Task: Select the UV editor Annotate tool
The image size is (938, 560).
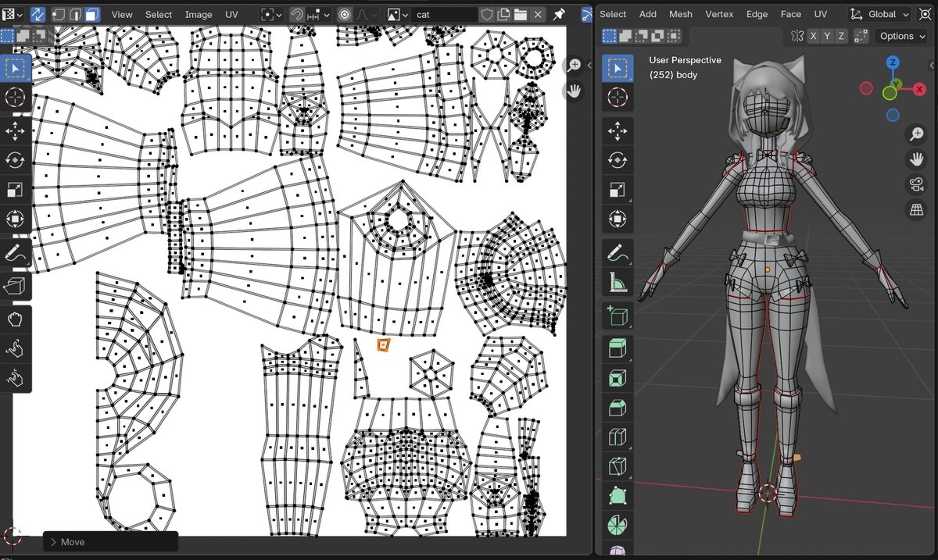Action: tap(16, 254)
